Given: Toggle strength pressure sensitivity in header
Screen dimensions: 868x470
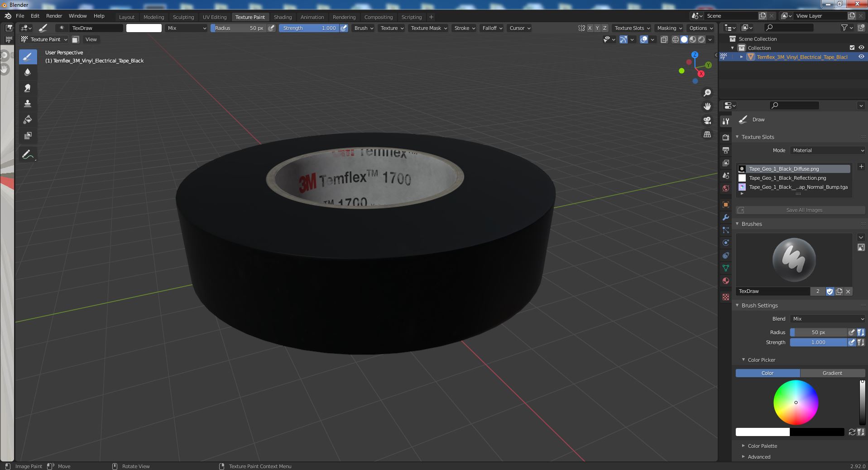Looking at the screenshot, I should (x=344, y=28).
